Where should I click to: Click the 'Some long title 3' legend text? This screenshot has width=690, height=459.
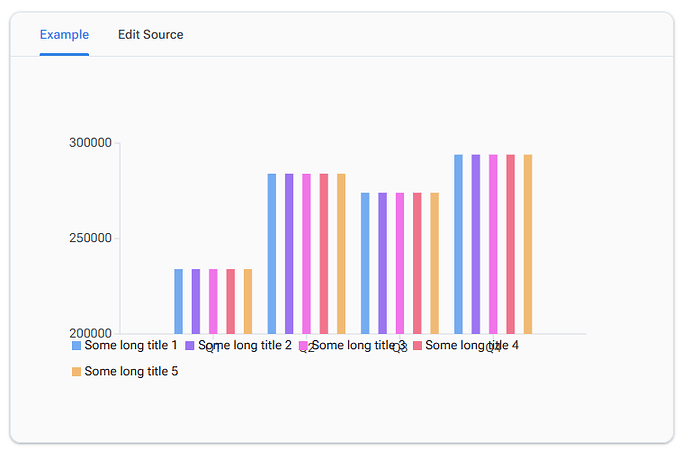(x=358, y=346)
